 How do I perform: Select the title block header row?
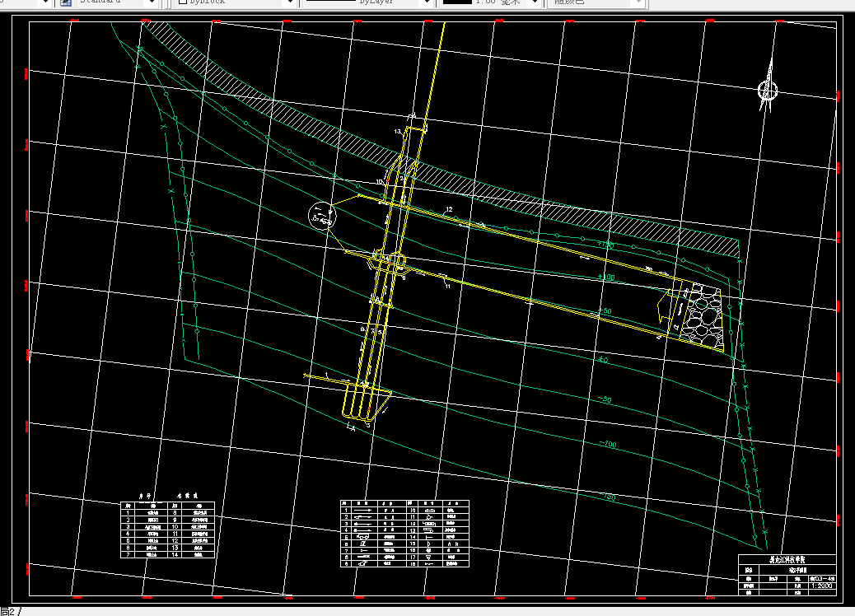(787, 560)
